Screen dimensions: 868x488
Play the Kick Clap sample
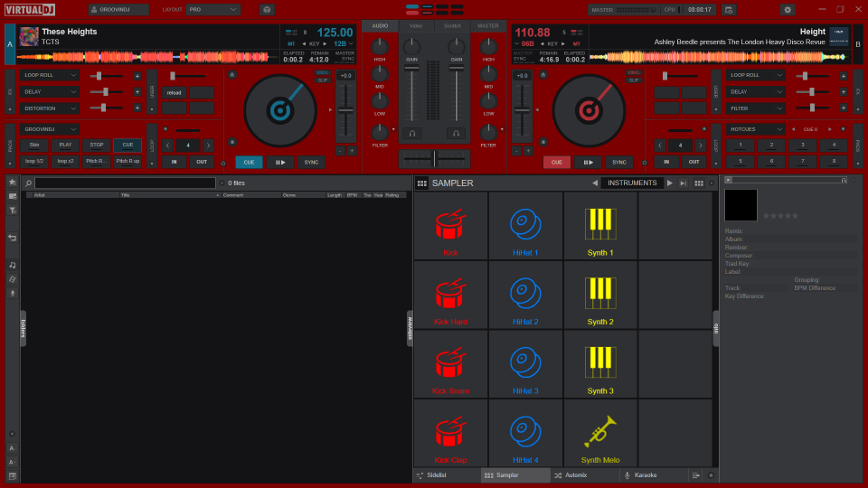pos(450,433)
